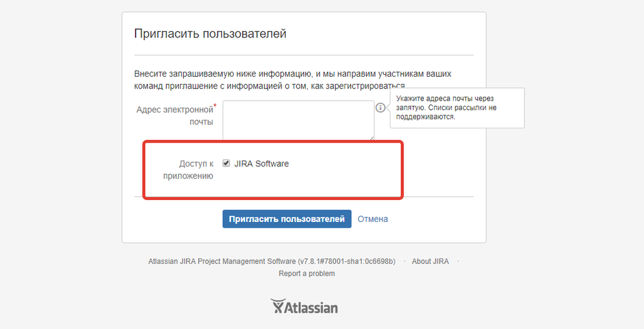Open the About JIRA link
The image size is (644, 329).
pyautogui.click(x=430, y=261)
